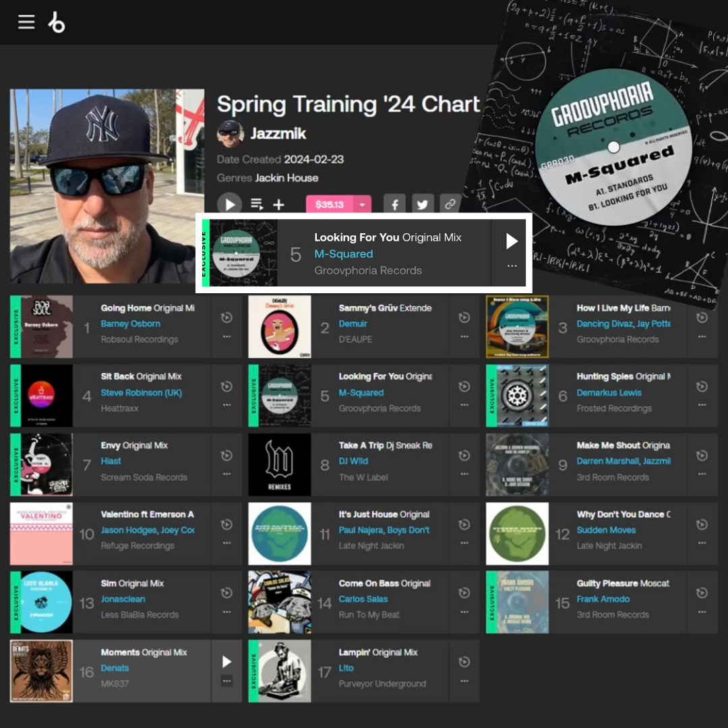Replay icon for Make Me Shout track
Viewport: 728px width, 728px height.
click(x=702, y=456)
